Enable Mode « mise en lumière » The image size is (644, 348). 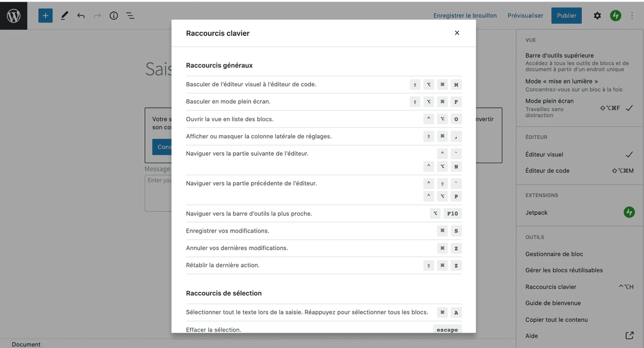pos(562,81)
